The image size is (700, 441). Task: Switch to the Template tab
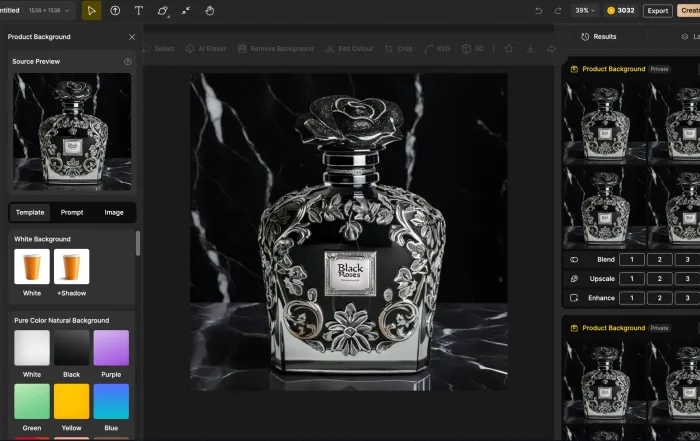coord(30,212)
